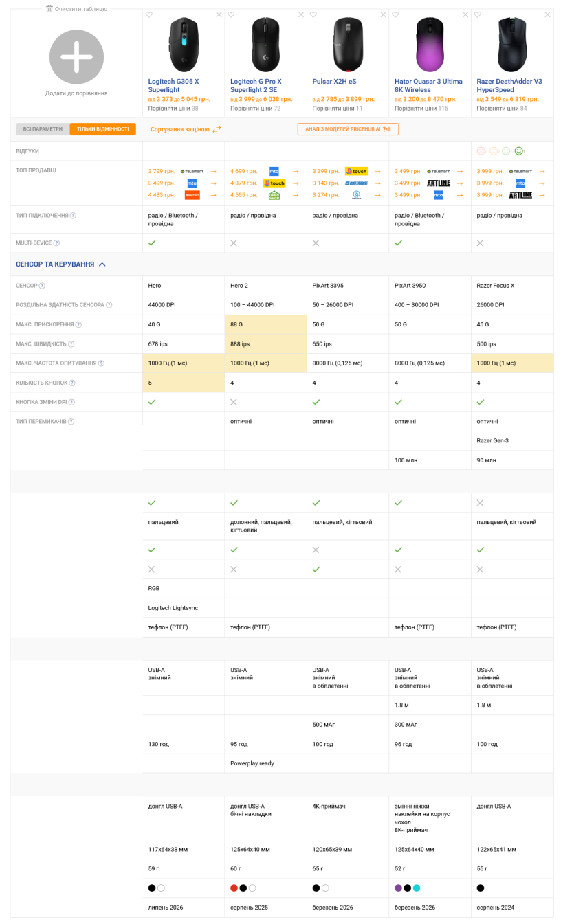Click Сортування за ціною link

pyautogui.click(x=180, y=129)
